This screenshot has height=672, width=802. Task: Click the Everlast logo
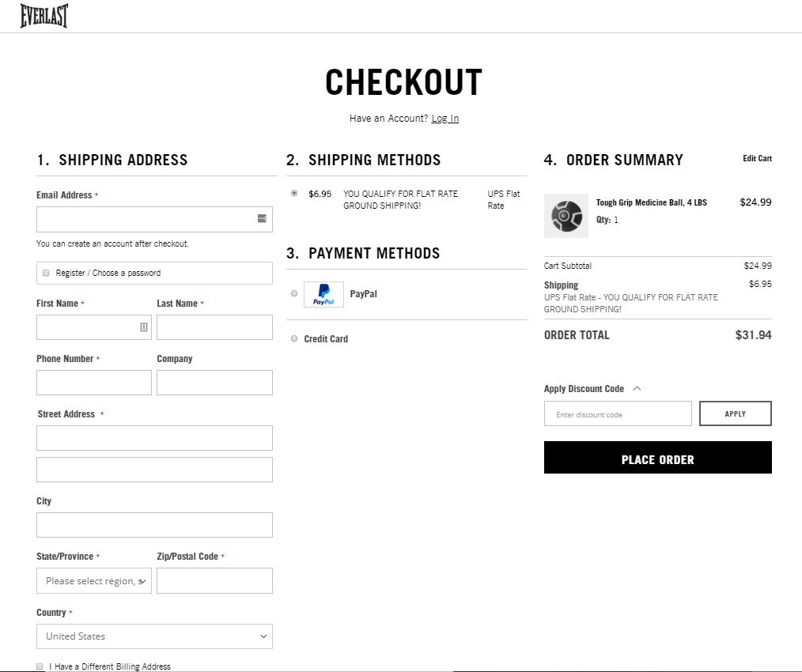(x=44, y=15)
